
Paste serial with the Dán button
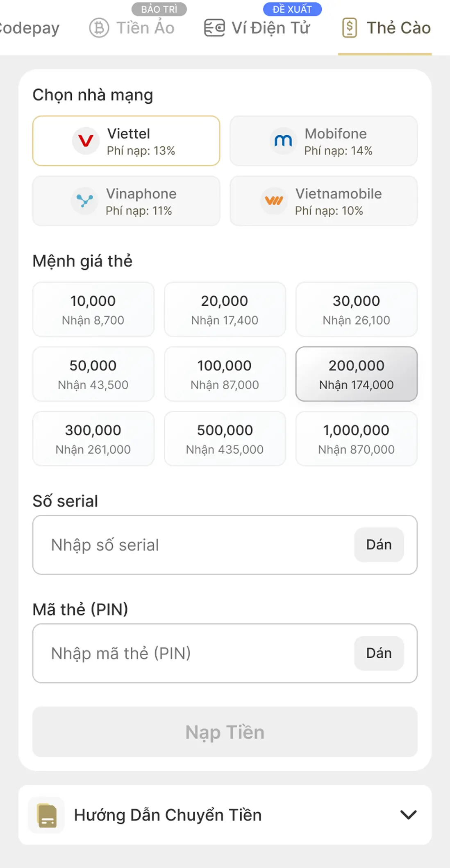[379, 545]
